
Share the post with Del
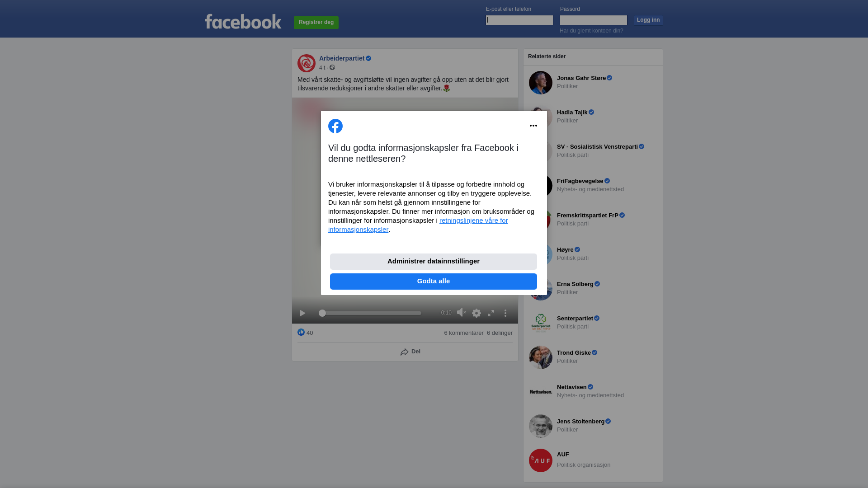[410, 352]
